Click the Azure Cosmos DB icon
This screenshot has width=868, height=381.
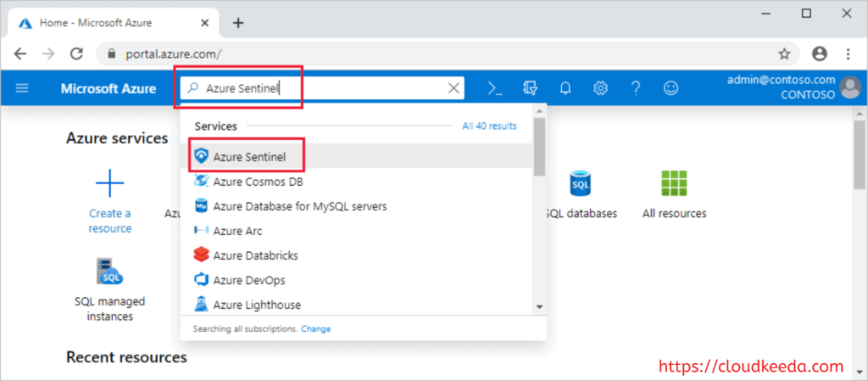201,181
